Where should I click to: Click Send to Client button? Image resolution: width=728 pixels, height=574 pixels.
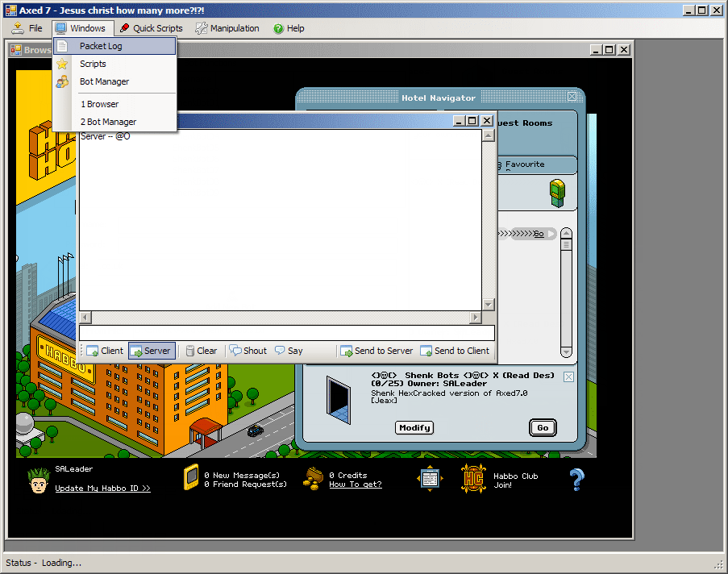click(455, 351)
